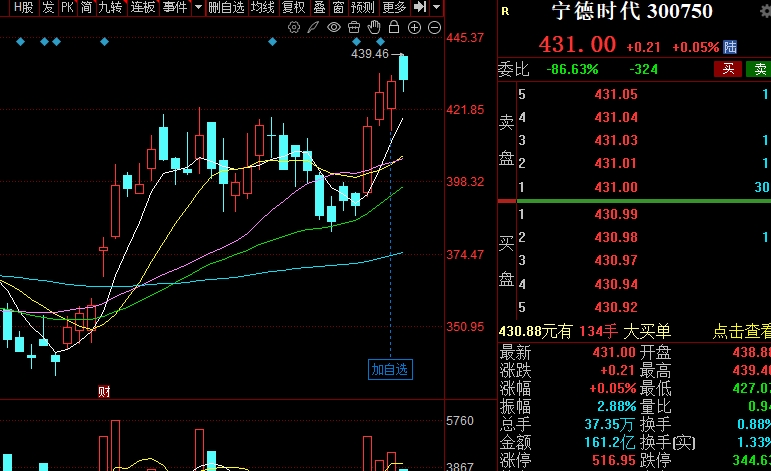771x471 pixels.
Task: Select bid level 5 price 430.92
Action: [616, 307]
